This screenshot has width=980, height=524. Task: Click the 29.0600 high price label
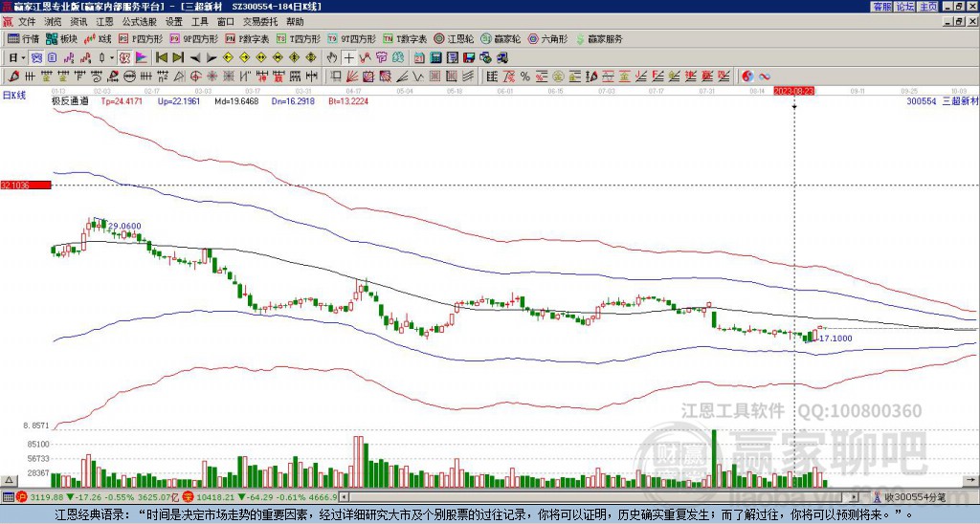click(x=124, y=226)
